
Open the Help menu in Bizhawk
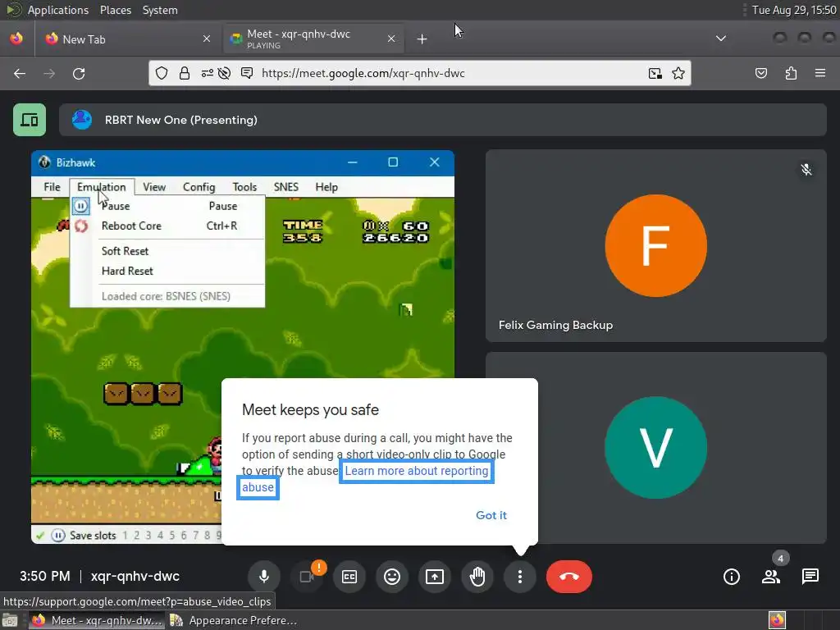click(326, 187)
